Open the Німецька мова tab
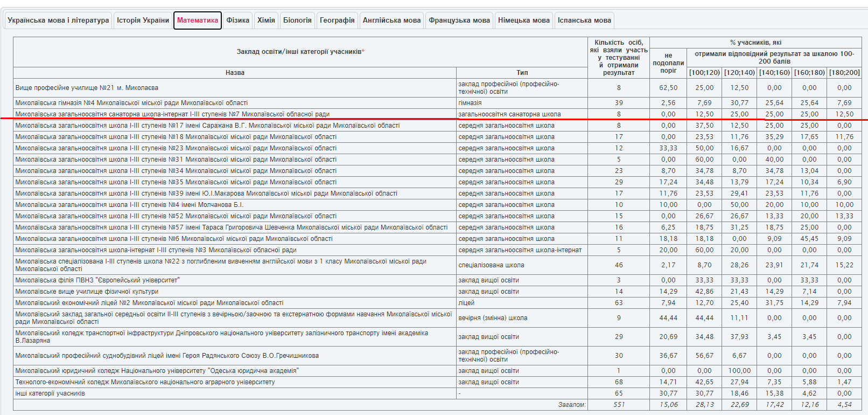868x415 pixels. pos(524,20)
